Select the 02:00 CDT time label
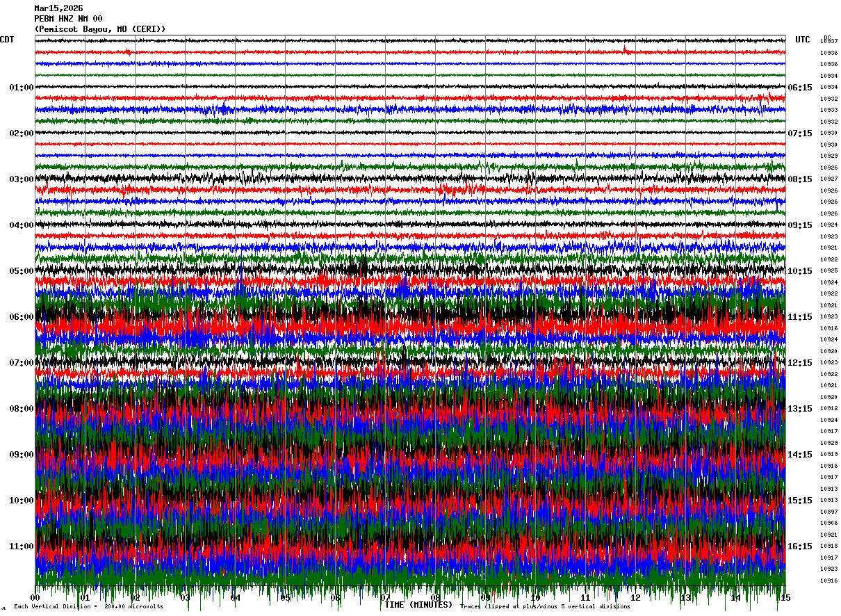The height and width of the screenshot is (616, 841). (x=22, y=133)
